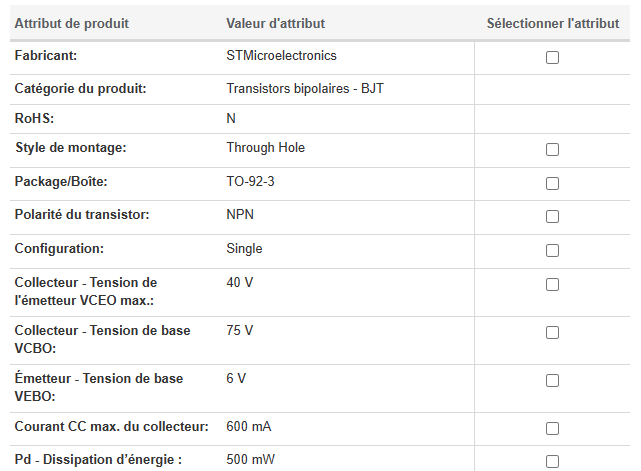Check the VCEO max 40 V checkbox

tap(552, 285)
